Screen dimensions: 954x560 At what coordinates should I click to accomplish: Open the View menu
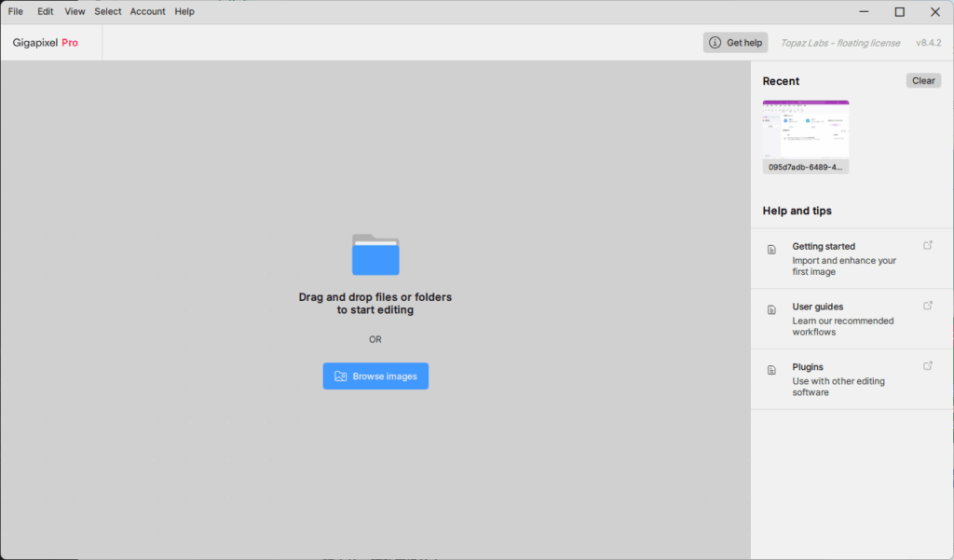[x=75, y=11]
